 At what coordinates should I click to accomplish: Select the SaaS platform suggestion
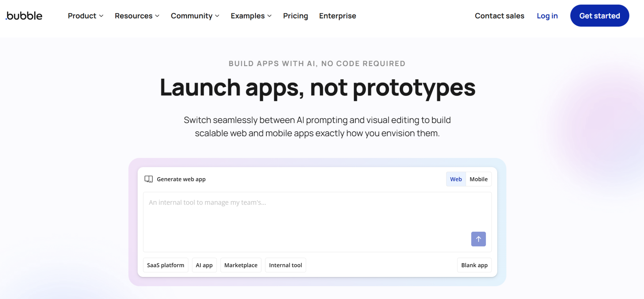(166, 265)
